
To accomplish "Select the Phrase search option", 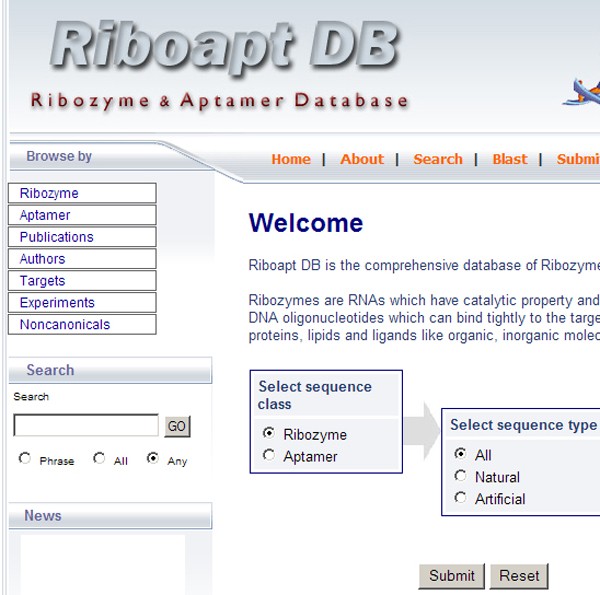I will pyautogui.click(x=25, y=458).
